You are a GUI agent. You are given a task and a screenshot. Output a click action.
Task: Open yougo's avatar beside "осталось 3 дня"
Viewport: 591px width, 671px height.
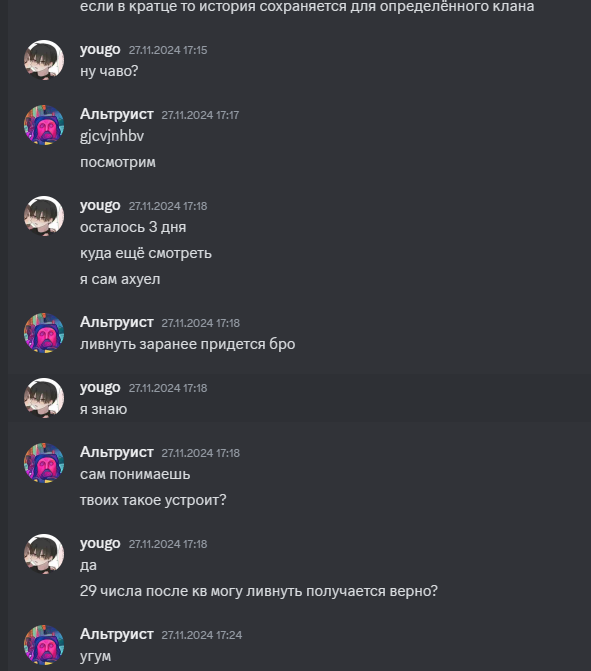(x=44, y=216)
